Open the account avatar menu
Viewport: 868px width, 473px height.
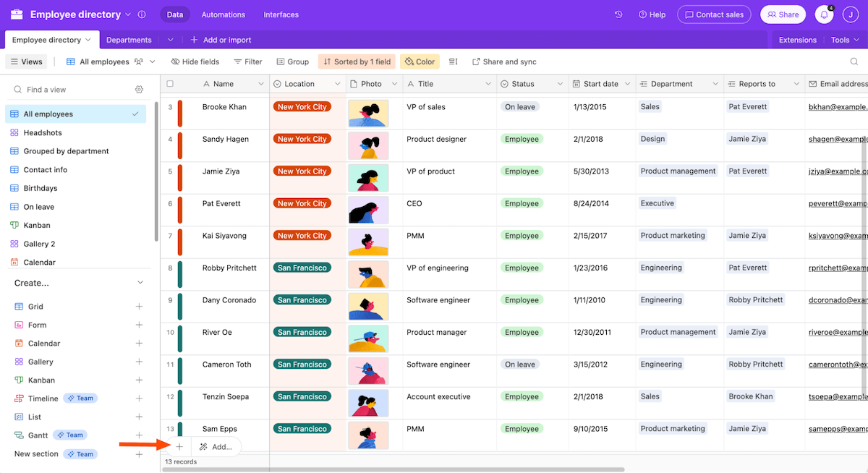[x=850, y=14]
